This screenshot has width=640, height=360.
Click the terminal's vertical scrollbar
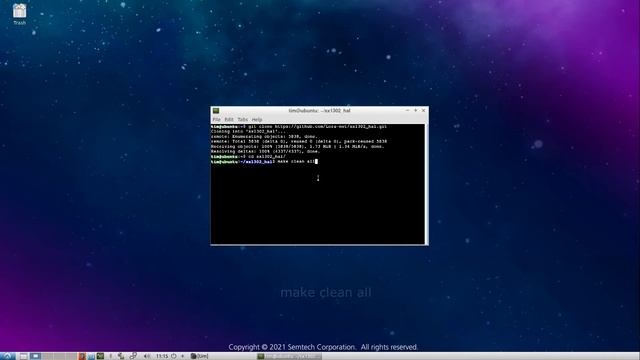point(426,184)
